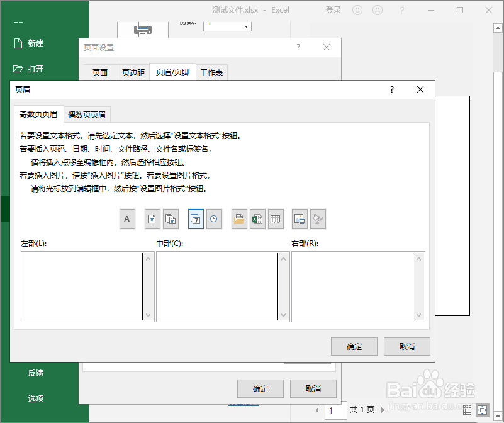Insert total number of pages
Screen dimensions: 504x423
pyautogui.click(x=171, y=218)
